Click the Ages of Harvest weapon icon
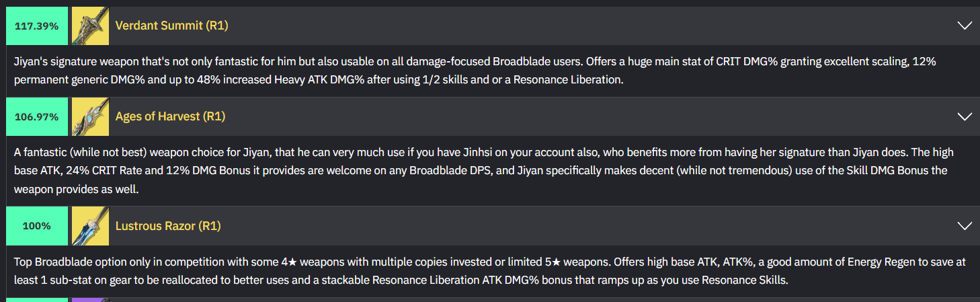The width and height of the screenshot is (980, 302). tap(90, 116)
